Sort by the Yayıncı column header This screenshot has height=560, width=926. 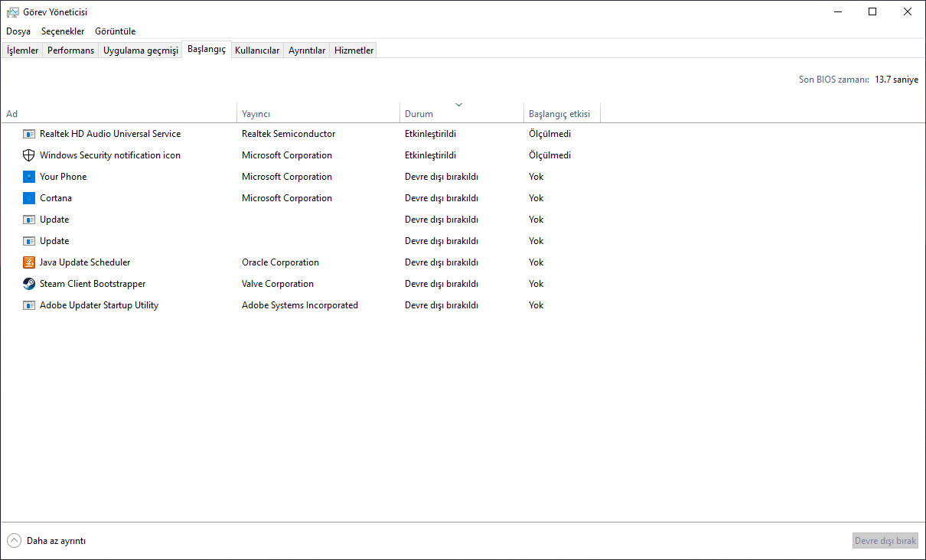[x=318, y=114]
